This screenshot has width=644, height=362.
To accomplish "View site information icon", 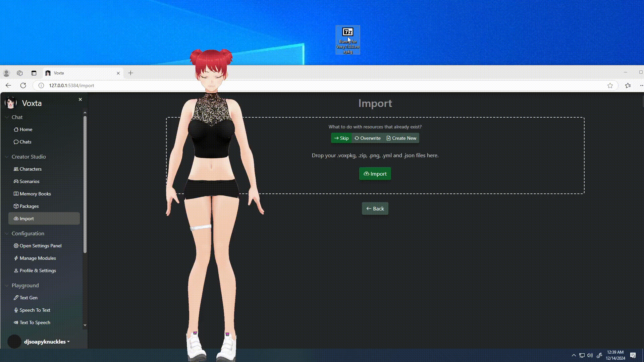I will [41, 85].
